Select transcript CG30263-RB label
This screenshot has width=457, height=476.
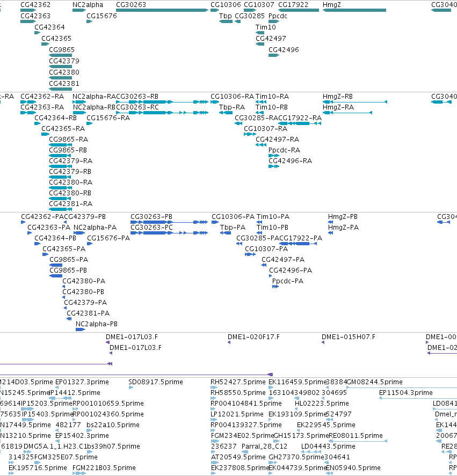(137, 97)
